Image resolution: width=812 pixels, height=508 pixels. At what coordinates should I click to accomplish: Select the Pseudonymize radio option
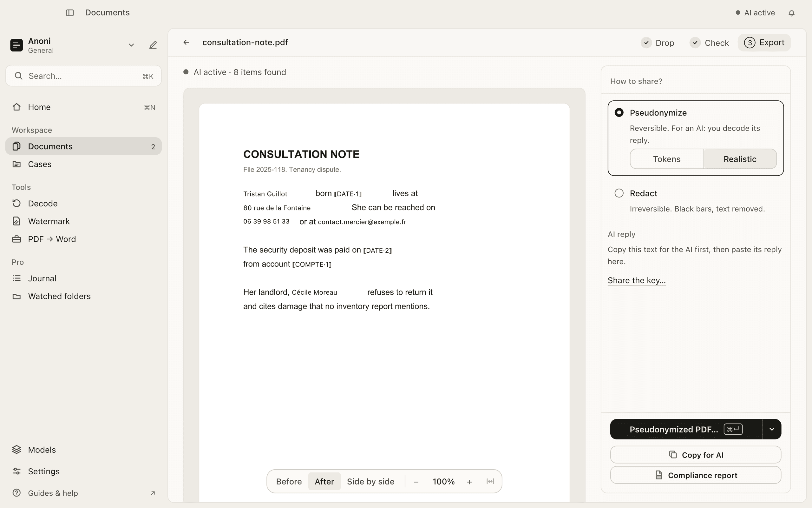point(619,112)
